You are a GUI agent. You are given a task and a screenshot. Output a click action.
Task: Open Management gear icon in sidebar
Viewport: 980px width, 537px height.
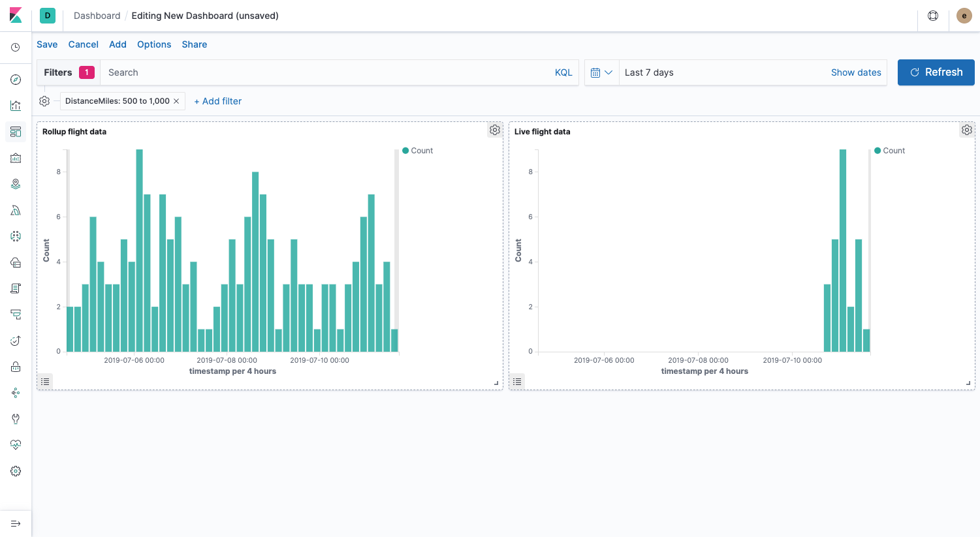(16, 471)
